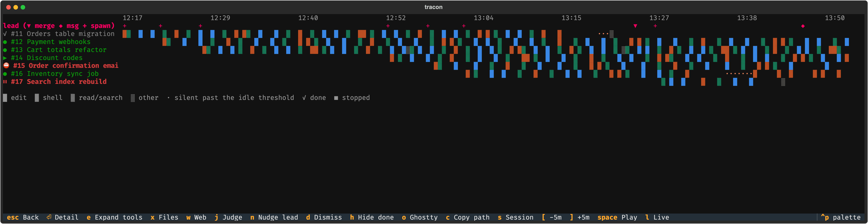The height and width of the screenshot is (224, 868).
Task: Click the edit legend swatch
Action: (5, 98)
